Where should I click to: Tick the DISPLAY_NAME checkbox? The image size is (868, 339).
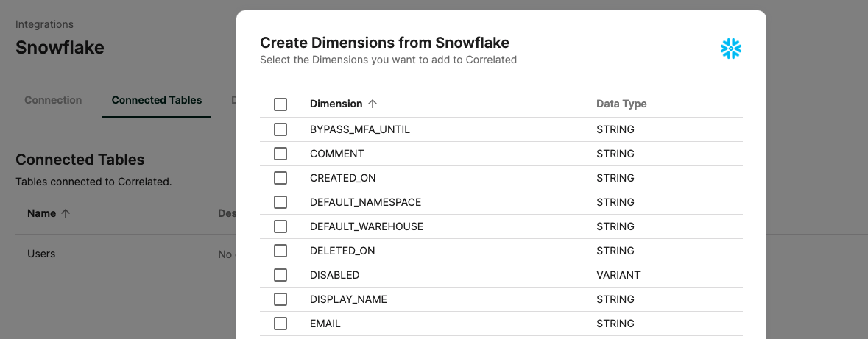coord(280,299)
